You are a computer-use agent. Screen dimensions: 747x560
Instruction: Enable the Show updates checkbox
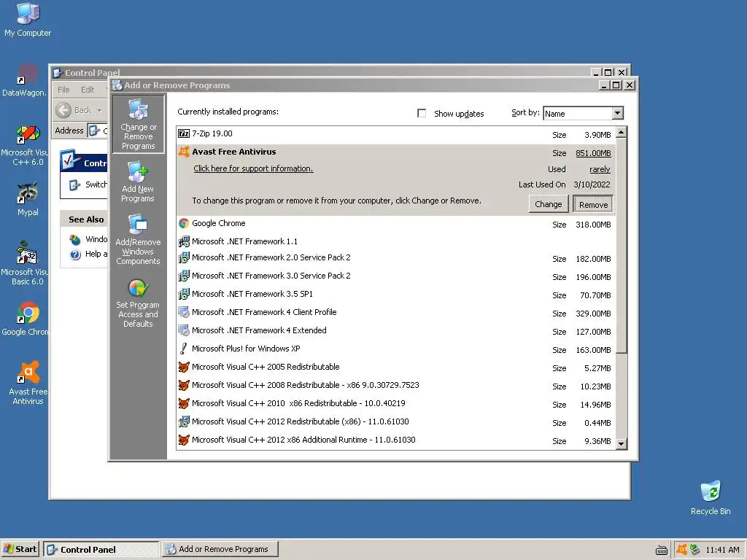pyautogui.click(x=422, y=113)
